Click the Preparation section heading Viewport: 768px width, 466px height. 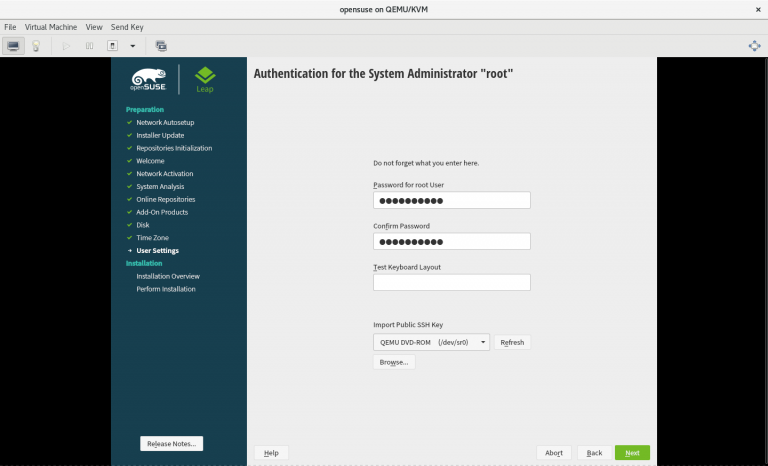click(144, 109)
